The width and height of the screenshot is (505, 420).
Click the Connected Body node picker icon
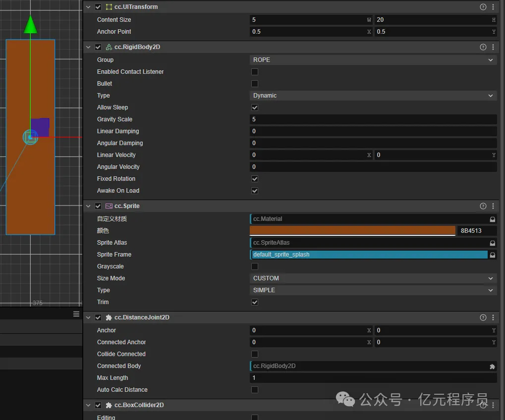coord(492,366)
